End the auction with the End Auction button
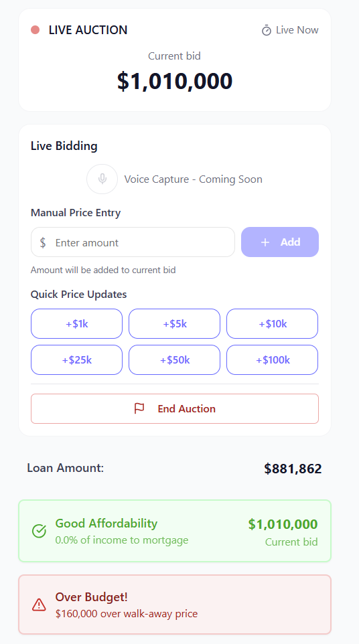The image size is (359, 644). tap(175, 408)
